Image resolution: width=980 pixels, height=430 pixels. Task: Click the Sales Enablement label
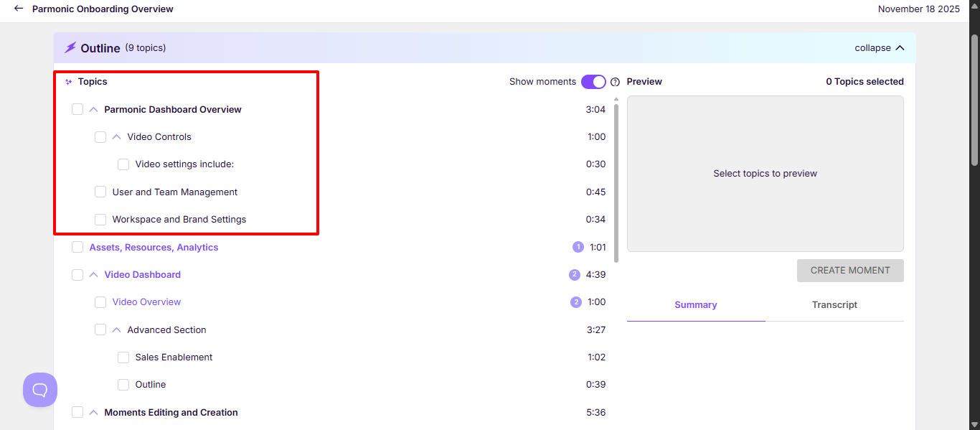pos(174,357)
